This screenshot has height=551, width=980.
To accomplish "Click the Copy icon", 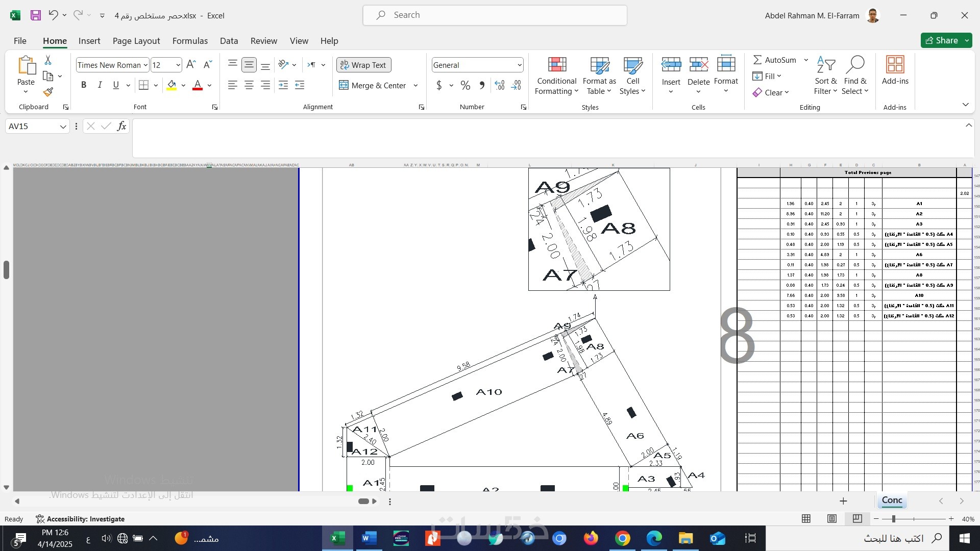I will point(48,76).
